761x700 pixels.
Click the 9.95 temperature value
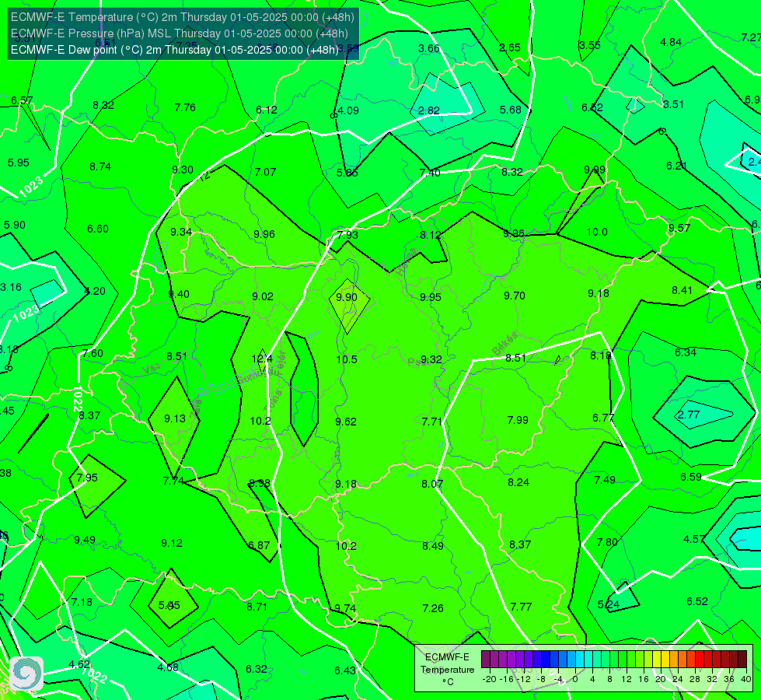click(431, 297)
